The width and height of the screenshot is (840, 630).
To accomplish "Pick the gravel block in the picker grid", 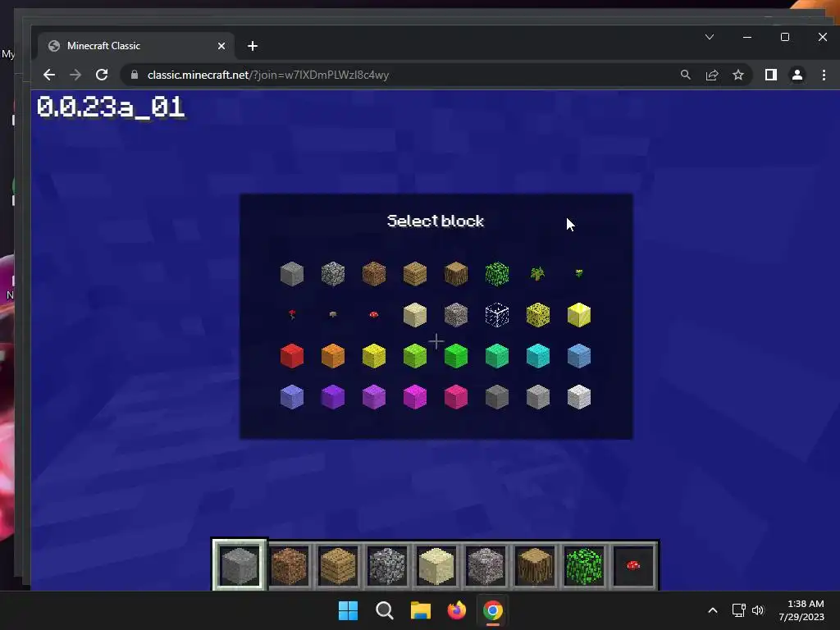I will (x=333, y=274).
